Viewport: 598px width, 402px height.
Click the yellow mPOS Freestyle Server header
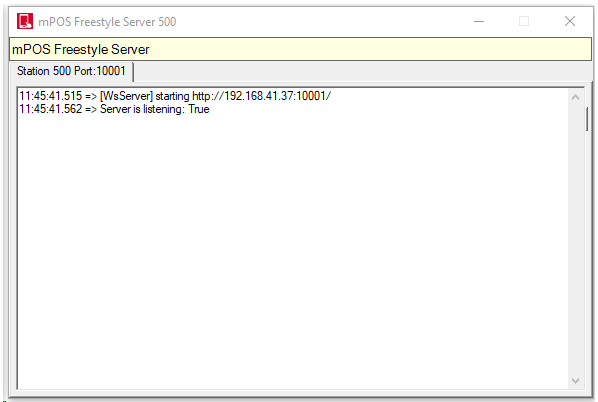pos(300,49)
